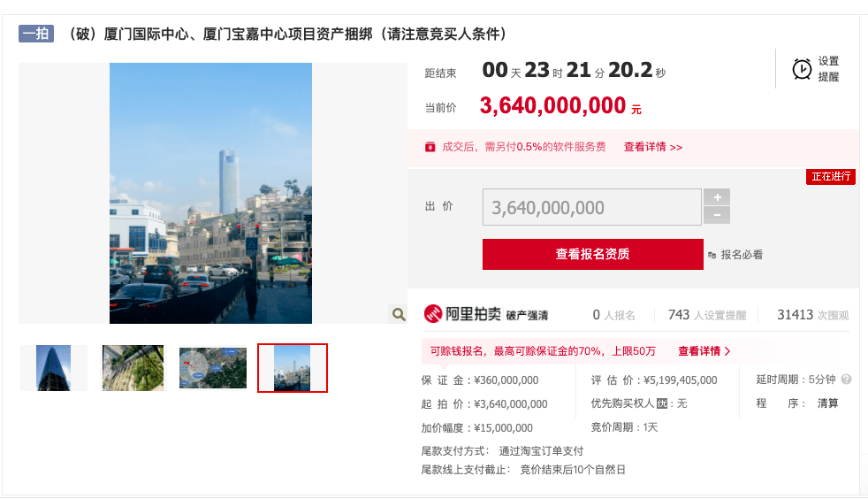Click the Ali Auction logo icon
The image size is (868, 499).
[433, 314]
